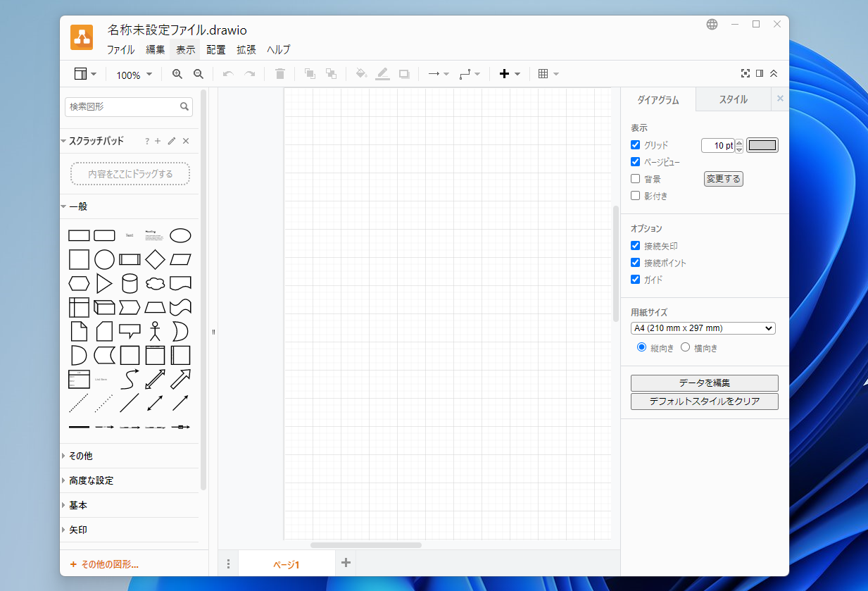Open the connection arrow style dropdown

coord(439,74)
